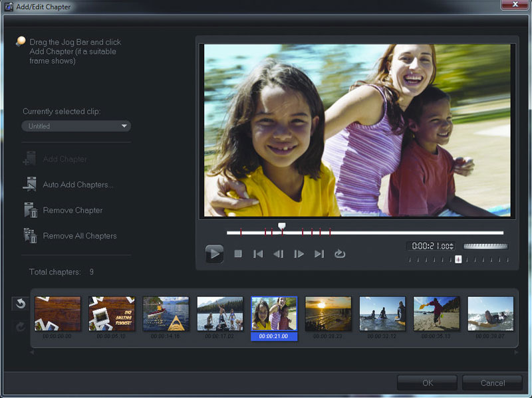Screen dimensions: 532x398
Task: Click the Remove All Chapters icon
Action: 30,236
